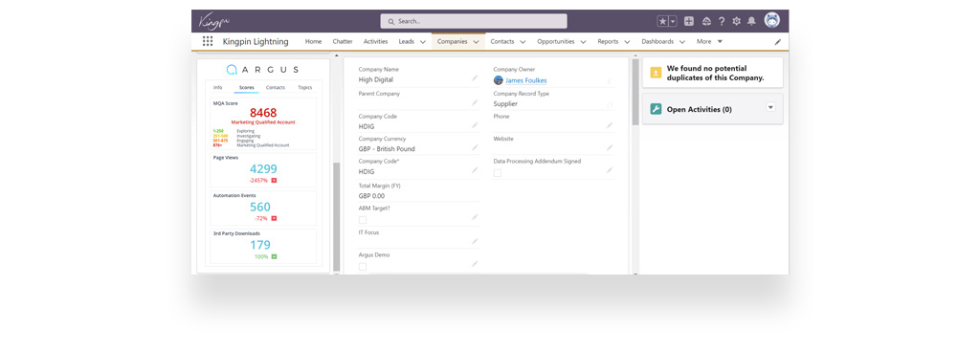Click the edit navigation pencil icon
This screenshot has width=980, height=351.
point(778,42)
